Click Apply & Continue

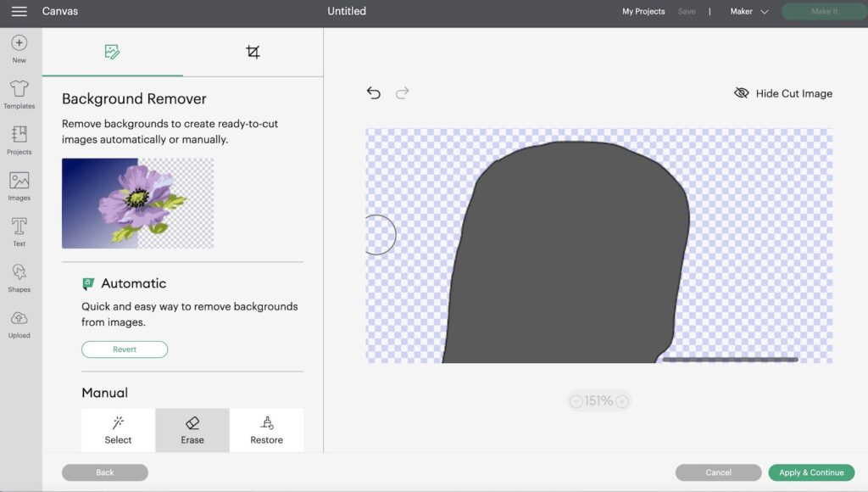811,472
